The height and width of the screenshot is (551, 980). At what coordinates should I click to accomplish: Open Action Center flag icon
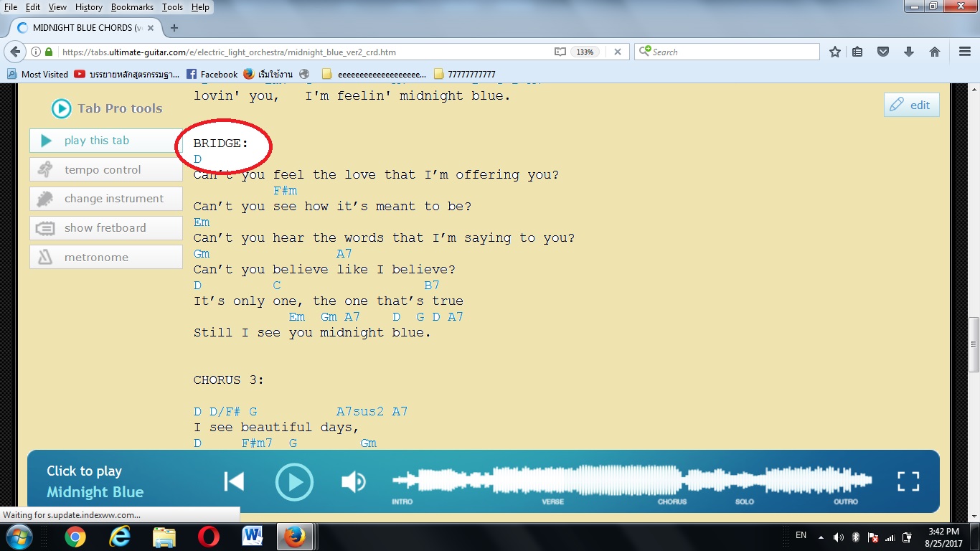pos(873,537)
